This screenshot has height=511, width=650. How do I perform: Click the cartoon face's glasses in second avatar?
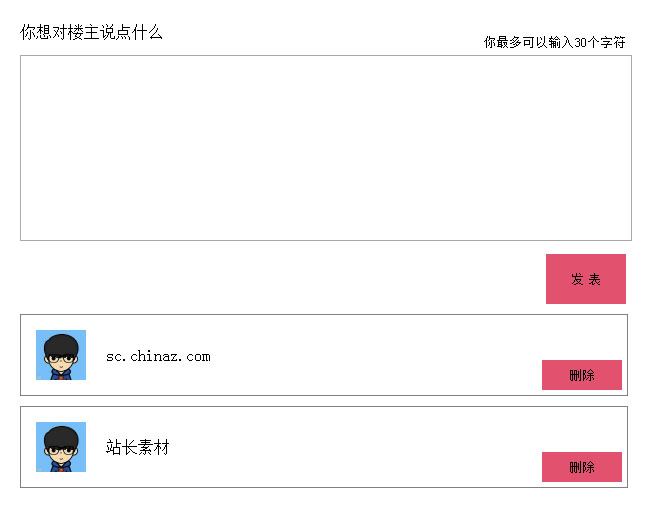click(x=61, y=452)
